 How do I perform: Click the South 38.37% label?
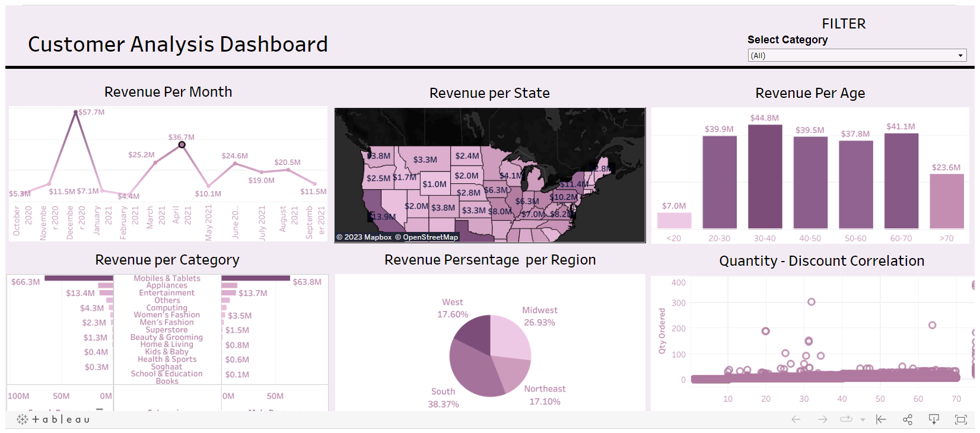[x=443, y=398]
